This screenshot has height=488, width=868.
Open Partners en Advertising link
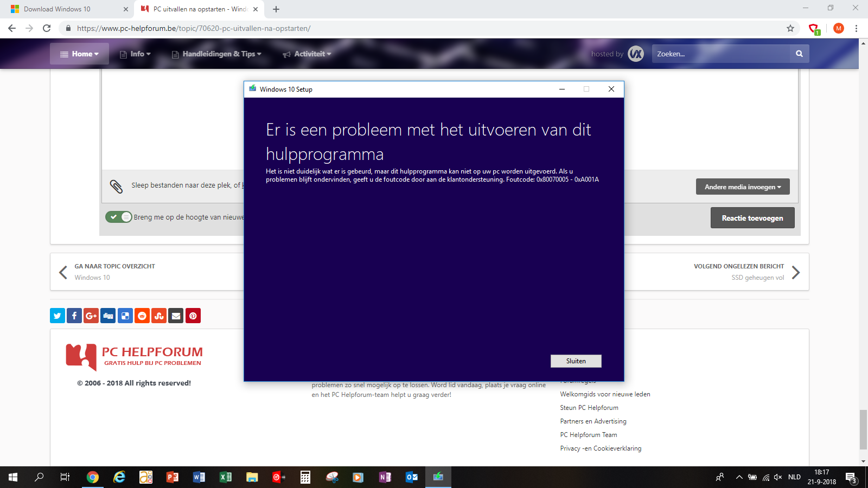tap(593, 421)
